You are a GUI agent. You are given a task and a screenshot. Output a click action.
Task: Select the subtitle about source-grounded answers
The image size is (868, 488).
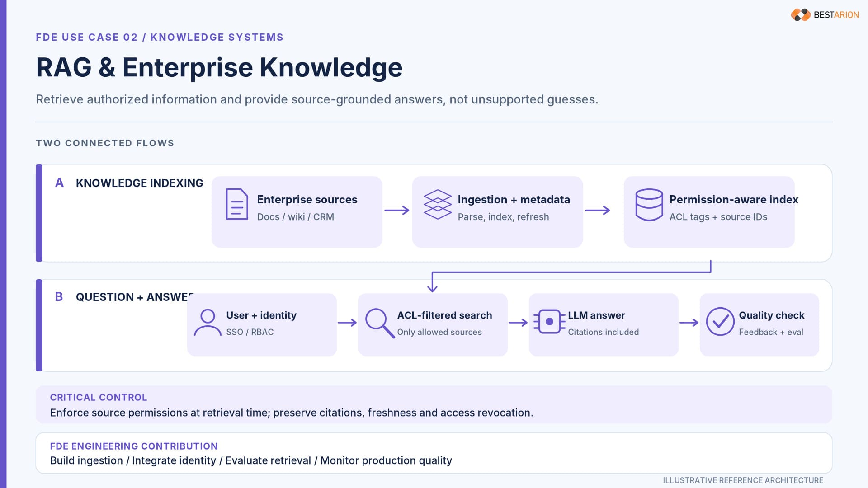coord(317,99)
